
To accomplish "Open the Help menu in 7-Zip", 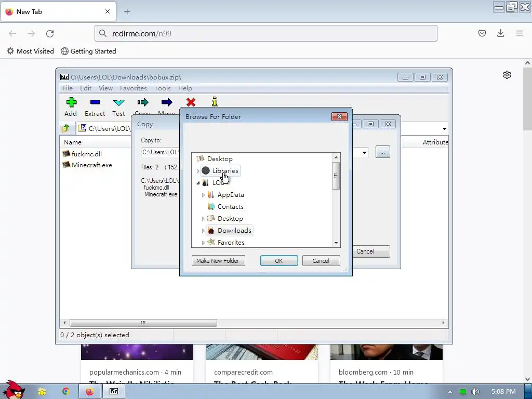I will (185, 88).
